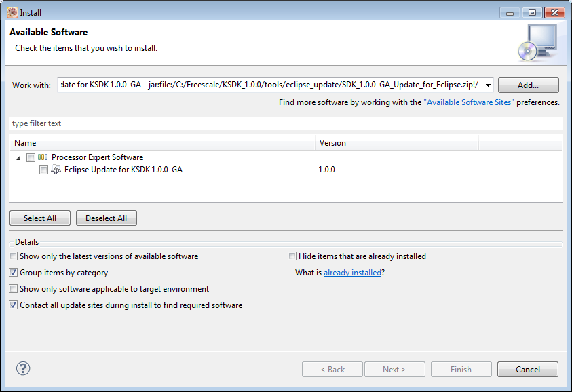Click the Eclipse Update feature icon
This screenshot has width=572, height=392.
click(56, 170)
